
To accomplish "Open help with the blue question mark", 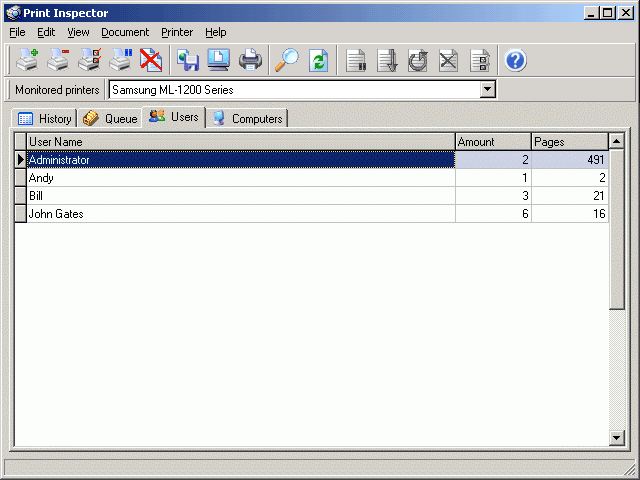I will [x=516, y=60].
